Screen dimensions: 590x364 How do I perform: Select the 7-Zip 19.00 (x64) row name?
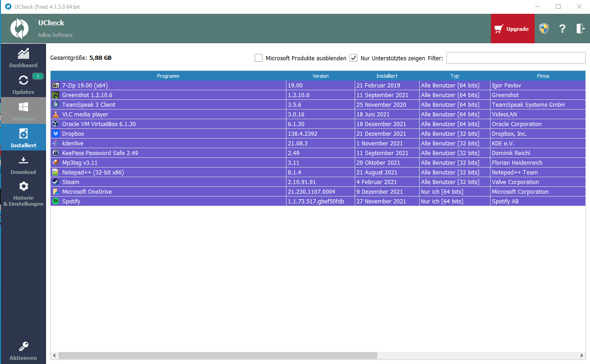pos(85,86)
